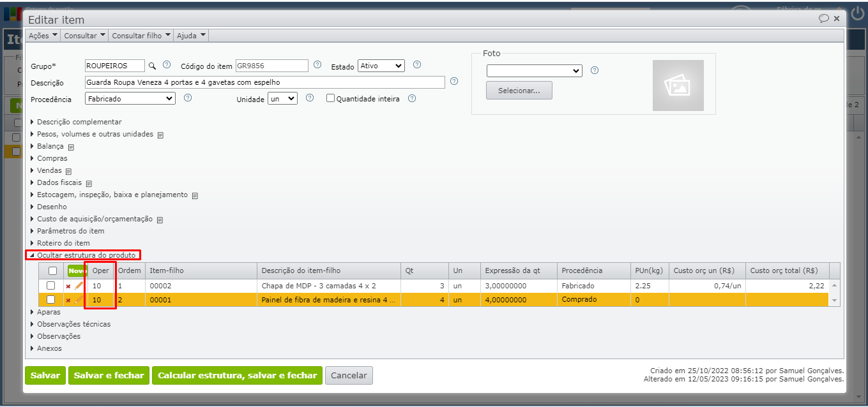Viewport: 868px width, 407px height.
Task: Toggle Quantidade inteira checkbox
Action: [330, 98]
